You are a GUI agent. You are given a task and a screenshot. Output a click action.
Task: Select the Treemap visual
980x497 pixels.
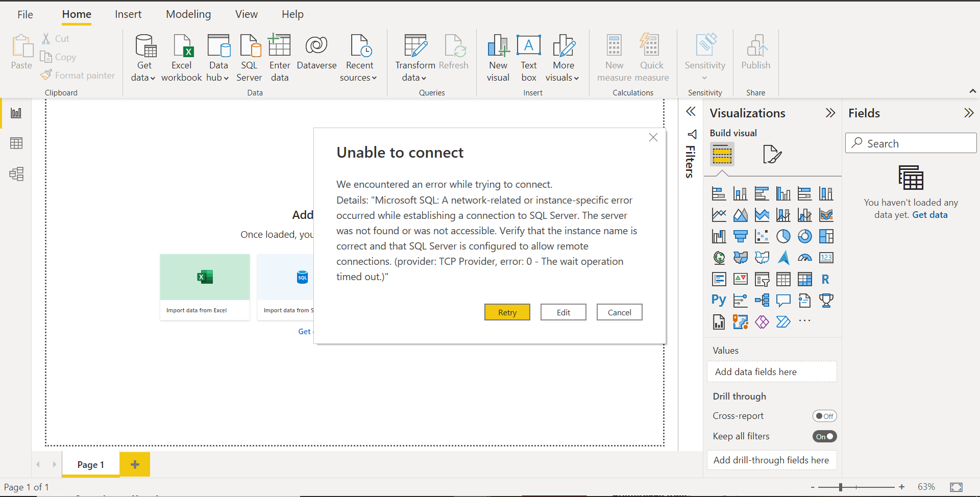tap(826, 236)
